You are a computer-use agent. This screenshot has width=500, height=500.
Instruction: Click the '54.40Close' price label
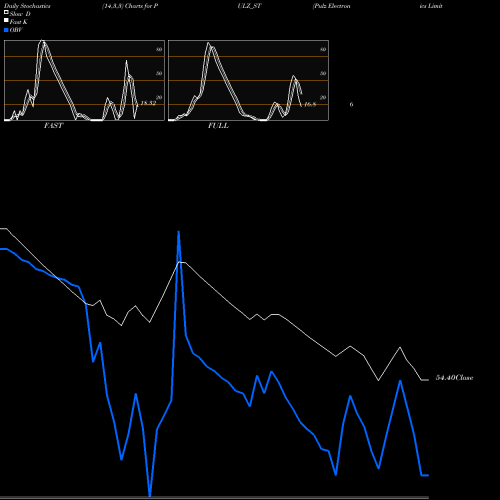tap(454, 378)
